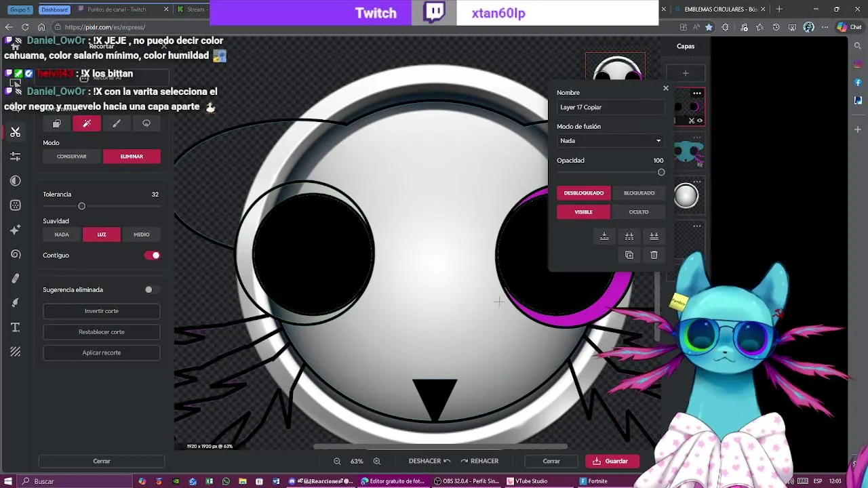Select the Text tool

pyautogui.click(x=15, y=327)
